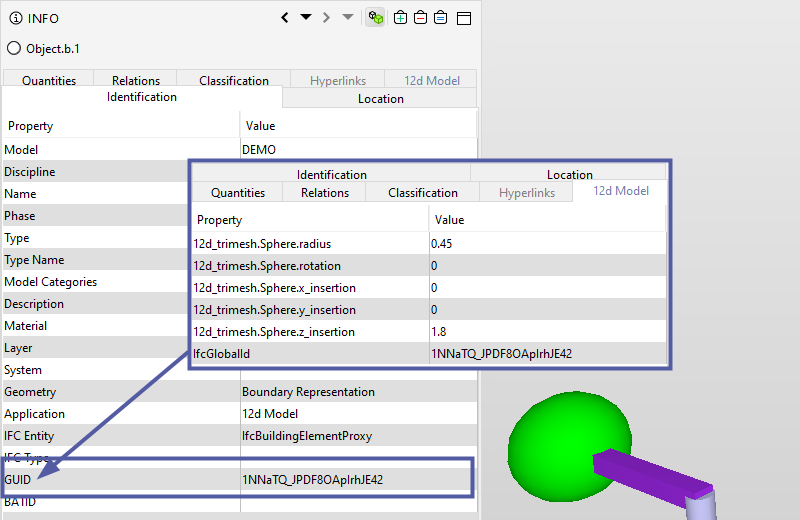Open the Location tab
800x520 pixels.
tap(380, 99)
